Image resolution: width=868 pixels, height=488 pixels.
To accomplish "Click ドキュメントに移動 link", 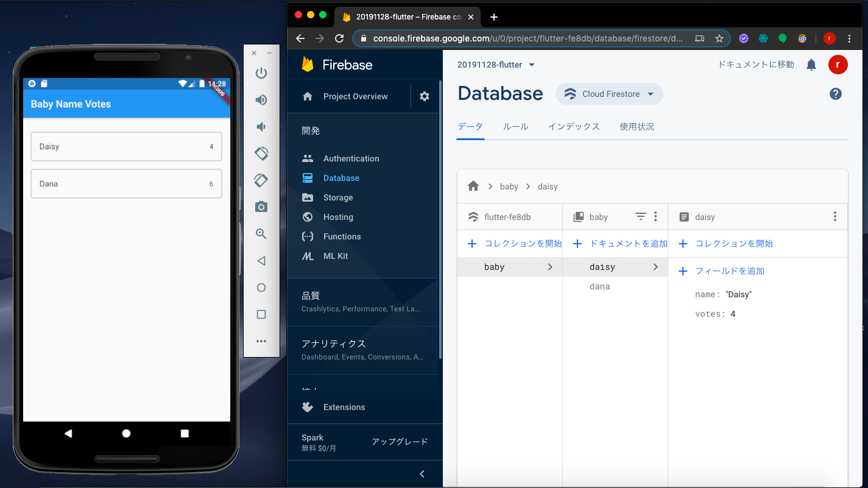I will 756,65.
